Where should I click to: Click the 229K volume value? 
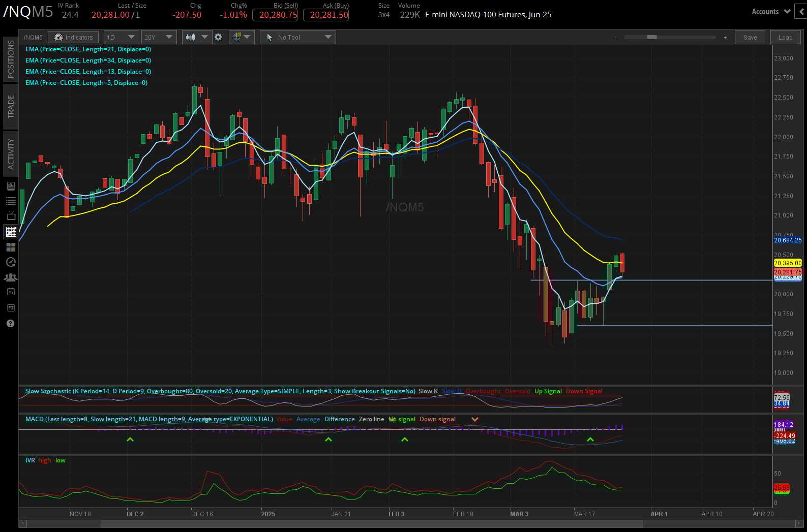click(x=410, y=15)
